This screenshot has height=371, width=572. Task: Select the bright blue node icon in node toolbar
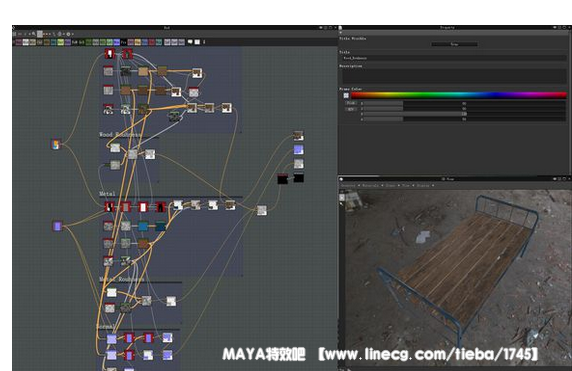[x=117, y=42]
